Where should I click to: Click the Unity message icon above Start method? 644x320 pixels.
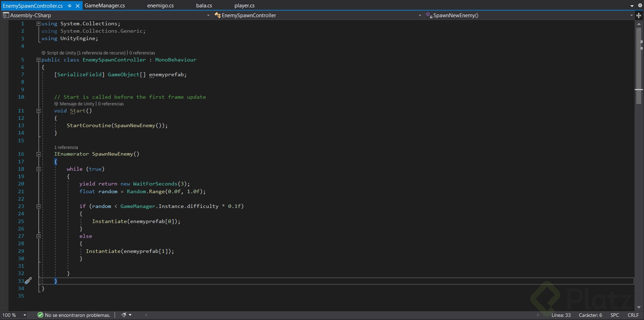point(56,104)
